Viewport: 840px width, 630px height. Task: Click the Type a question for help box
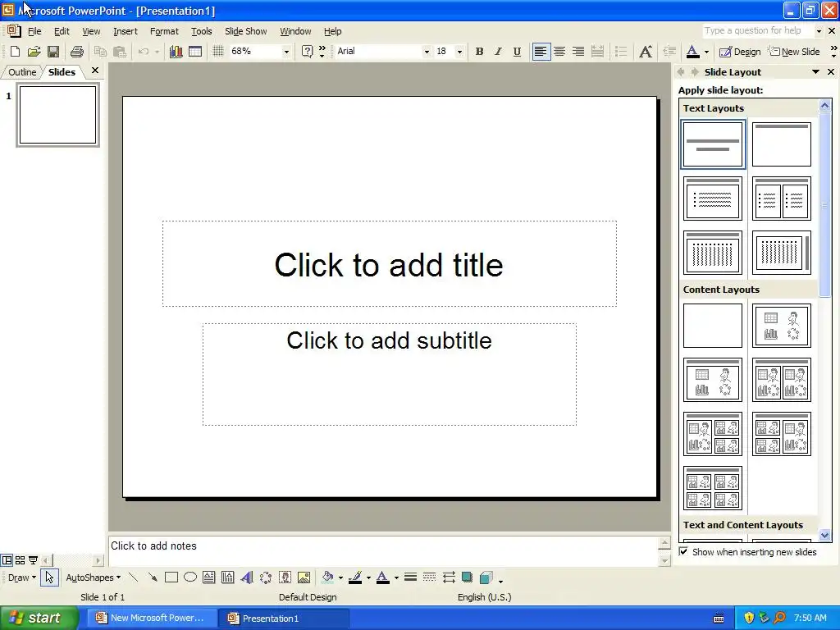(x=757, y=30)
